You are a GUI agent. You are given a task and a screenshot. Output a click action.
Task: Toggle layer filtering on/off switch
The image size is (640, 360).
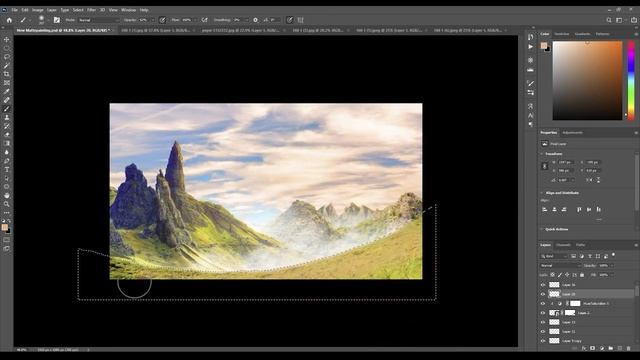pyautogui.click(x=613, y=255)
